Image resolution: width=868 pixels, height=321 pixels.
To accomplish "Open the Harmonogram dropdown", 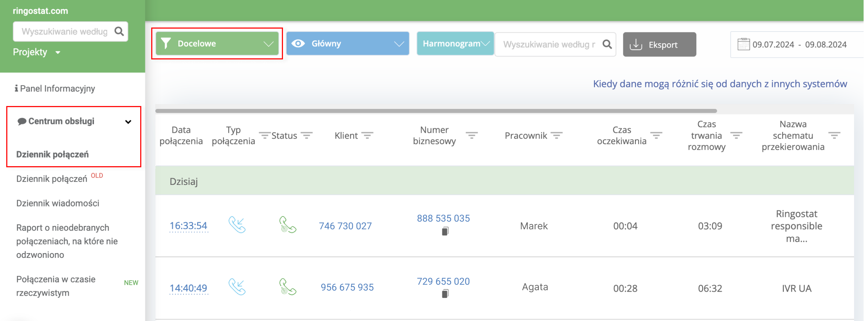I will click(455, 43).
